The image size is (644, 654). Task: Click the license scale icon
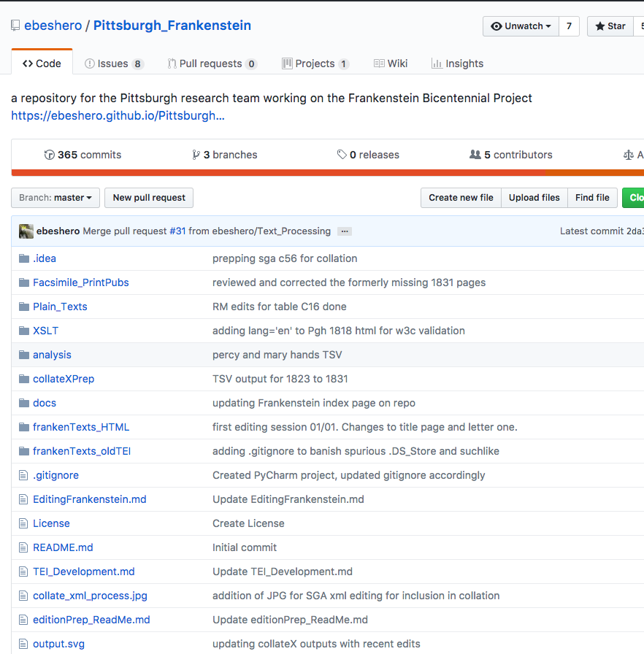[x=628, y=155]
